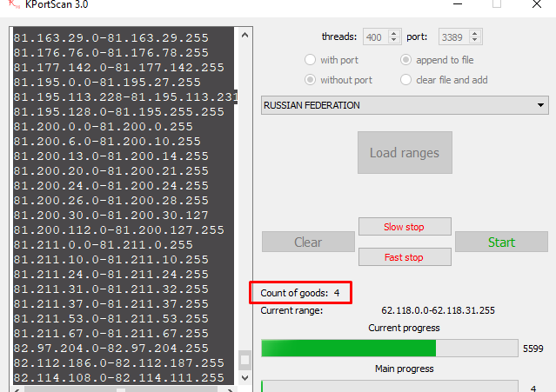The height and width of the screenshot is (392, 556).
Task: Pick the "clear file and add" option
Action: [x=406, y=80]
